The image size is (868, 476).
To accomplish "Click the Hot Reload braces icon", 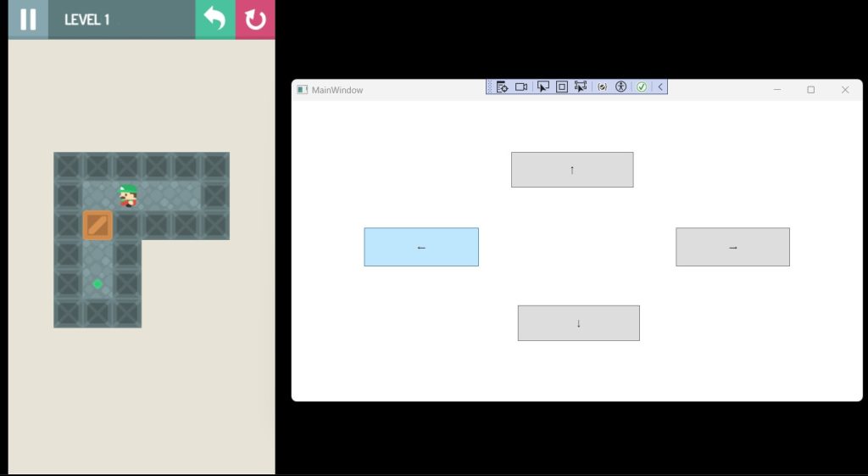I will pos(603,87).
